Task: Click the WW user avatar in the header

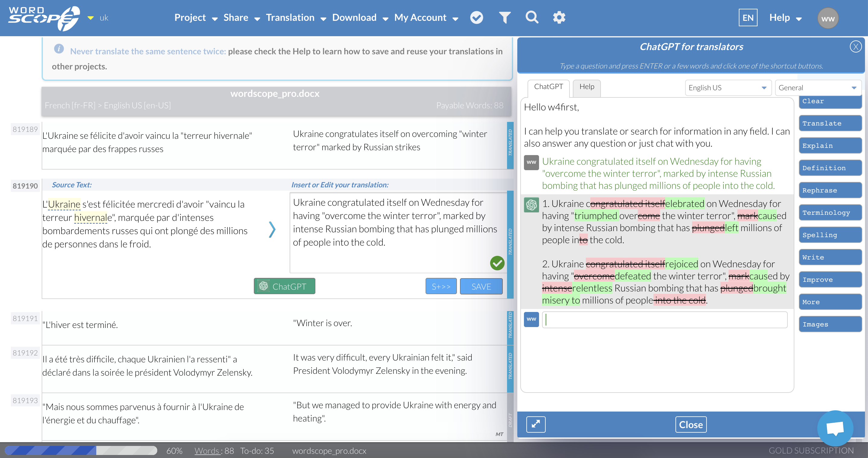Action: point(828,18)
